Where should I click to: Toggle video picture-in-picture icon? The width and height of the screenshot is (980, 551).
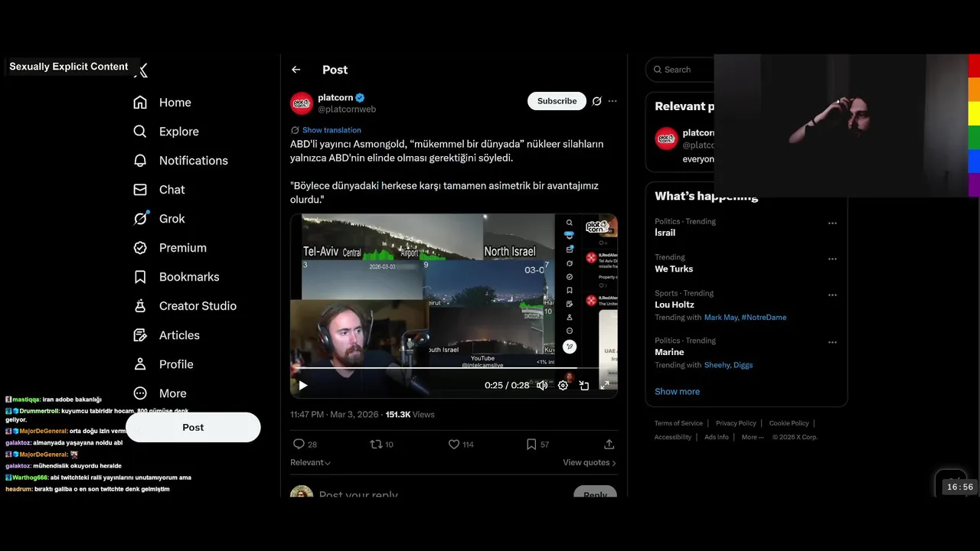[583, 385]
